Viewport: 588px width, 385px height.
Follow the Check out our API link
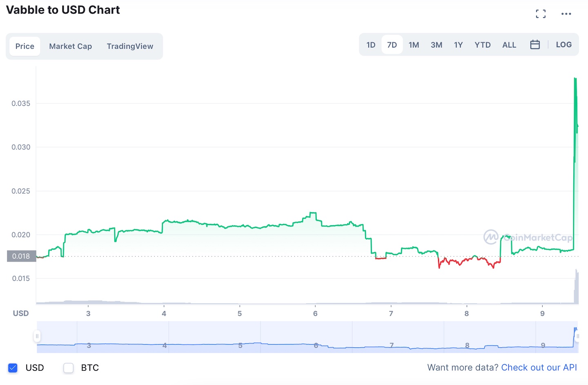click(x=539, y=367)
